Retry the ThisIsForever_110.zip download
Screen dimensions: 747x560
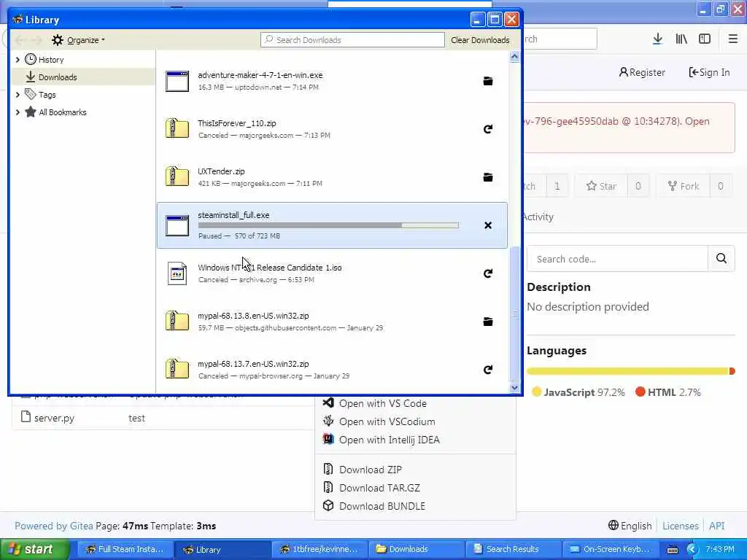pos(487,129)
